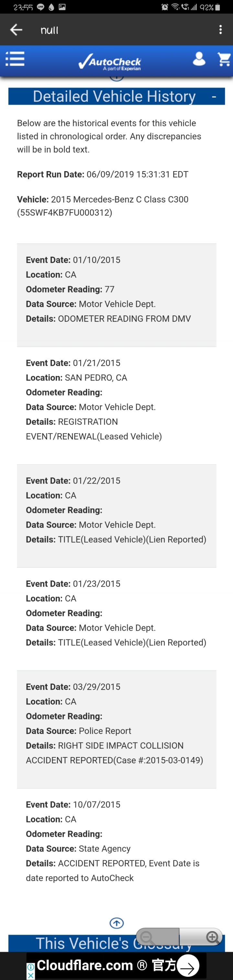233x980 pixels.
Task: Open the AutoCheck hamburger menu
Action: click(x=15, y=59)
